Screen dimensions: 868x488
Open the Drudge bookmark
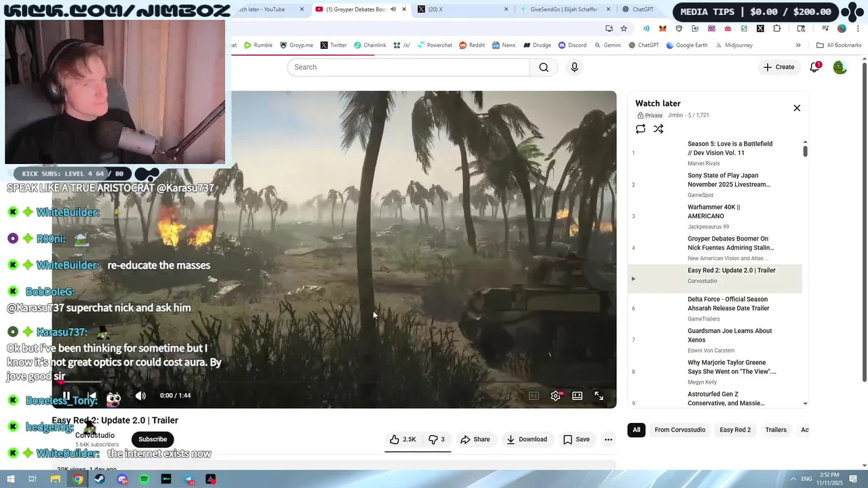coord(536,45)
